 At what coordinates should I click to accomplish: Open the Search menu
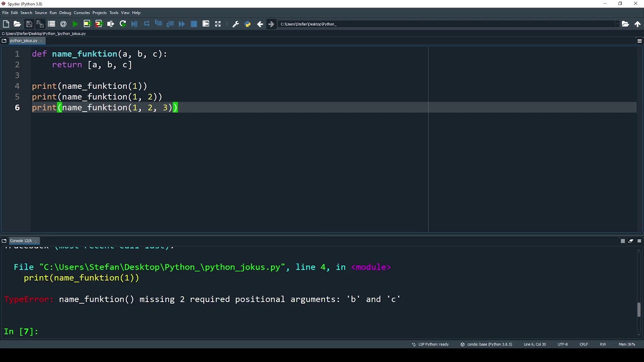26,13
